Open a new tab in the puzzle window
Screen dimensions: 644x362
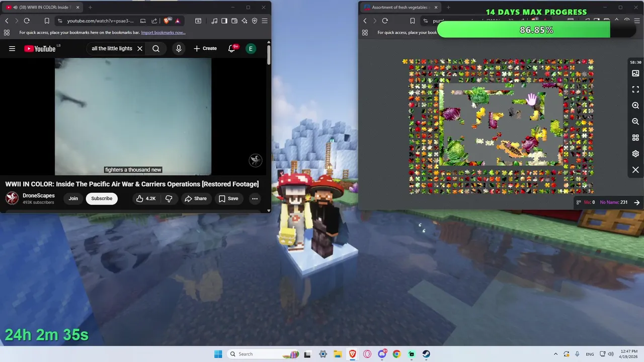pos(448,8)
